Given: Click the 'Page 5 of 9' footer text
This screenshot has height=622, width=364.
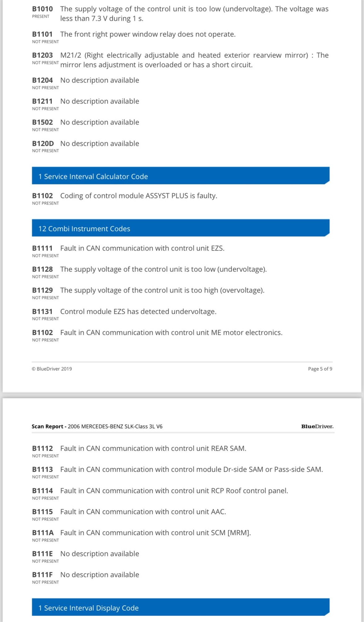Looking at the screenshot, I should 320,369.
